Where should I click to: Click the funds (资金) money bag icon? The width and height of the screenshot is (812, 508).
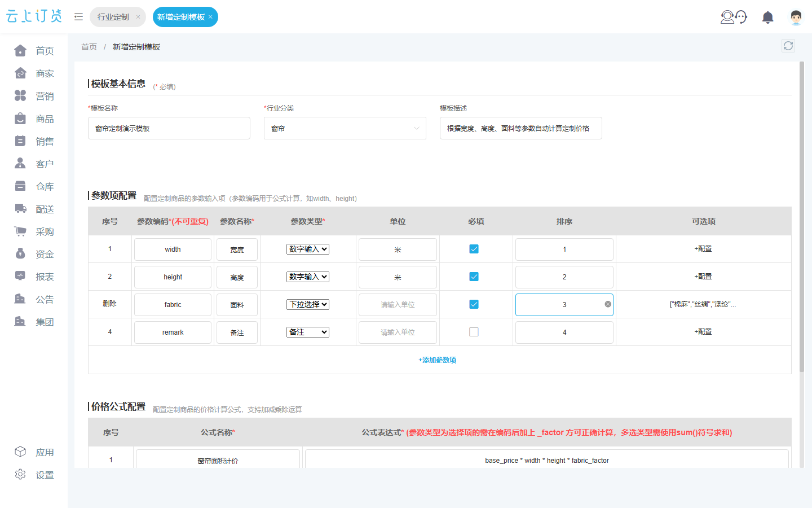20,254
